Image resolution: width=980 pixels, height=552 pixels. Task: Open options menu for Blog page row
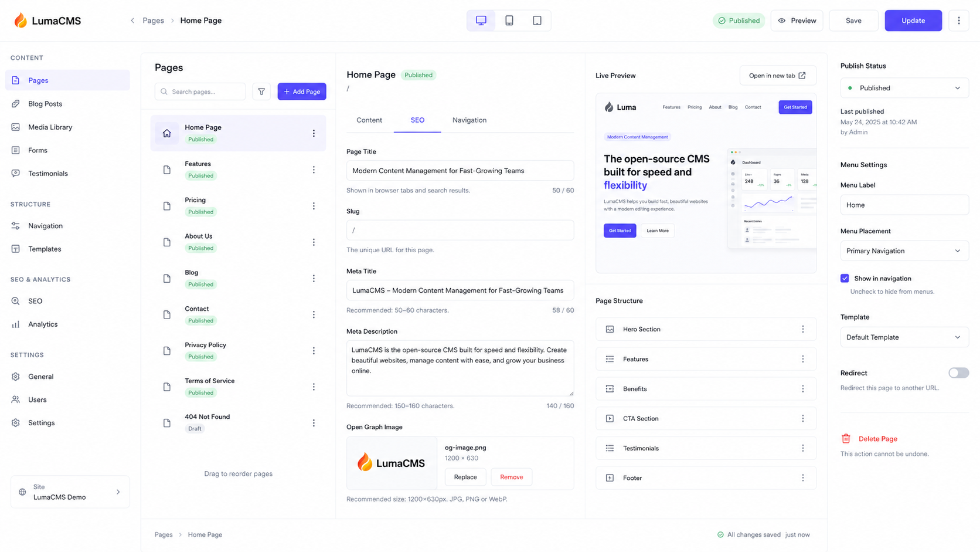[314, 278]
